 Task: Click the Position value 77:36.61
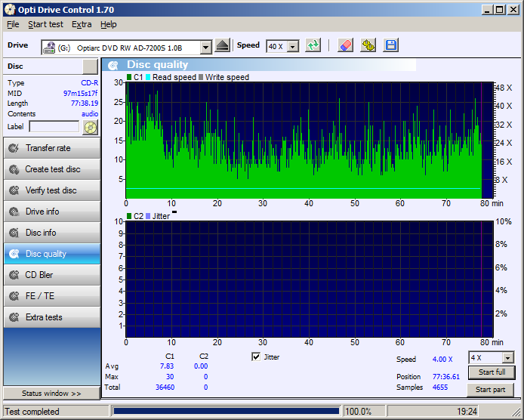[446, 377]
